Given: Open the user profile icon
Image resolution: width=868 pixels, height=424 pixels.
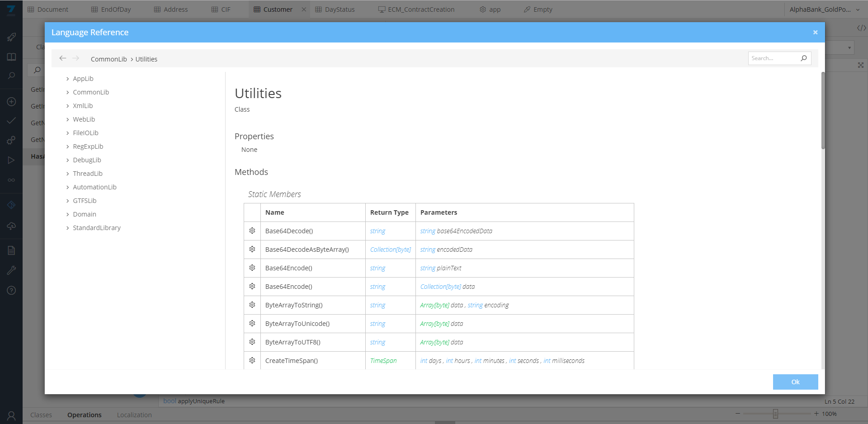Looking at the screenshot, I should point(11,415).
